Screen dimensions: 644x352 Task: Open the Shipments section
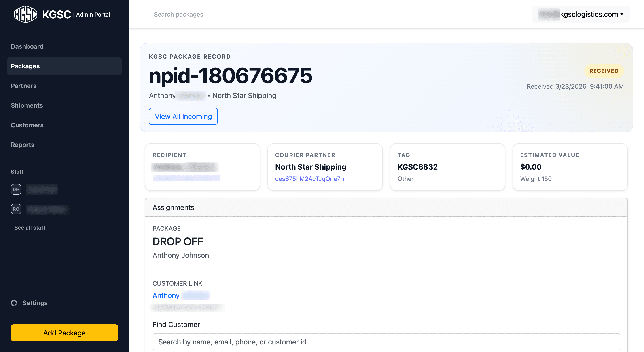click(x=27, y=105)
